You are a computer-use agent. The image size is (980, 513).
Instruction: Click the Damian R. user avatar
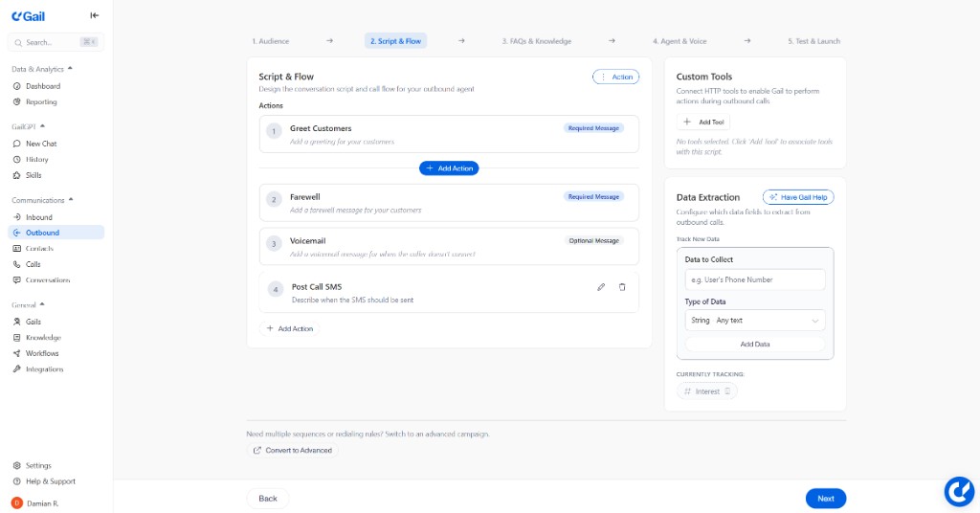17,503
